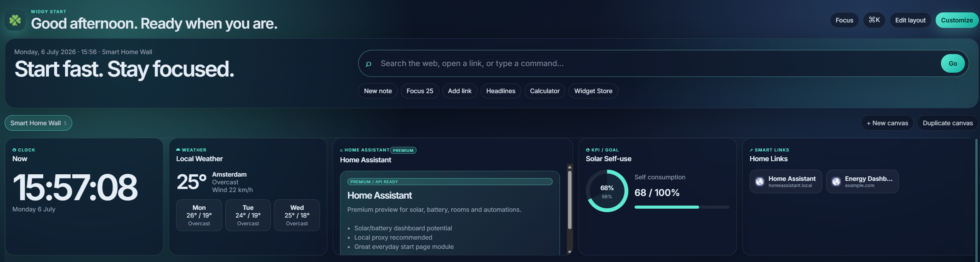Click the Go search button
The width and height of the screenshot is (980, 262).
(953, 63)
